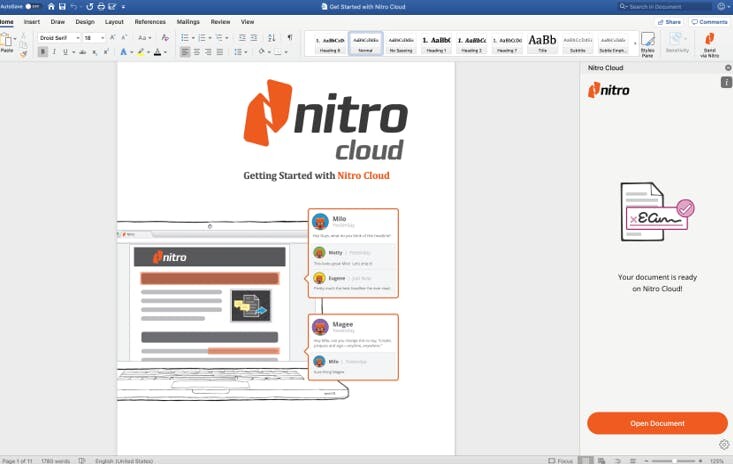This screenshot has height=464, width=733.
Task: Toggle Focus mode in status bar
Action: click(x=561, y=461)
